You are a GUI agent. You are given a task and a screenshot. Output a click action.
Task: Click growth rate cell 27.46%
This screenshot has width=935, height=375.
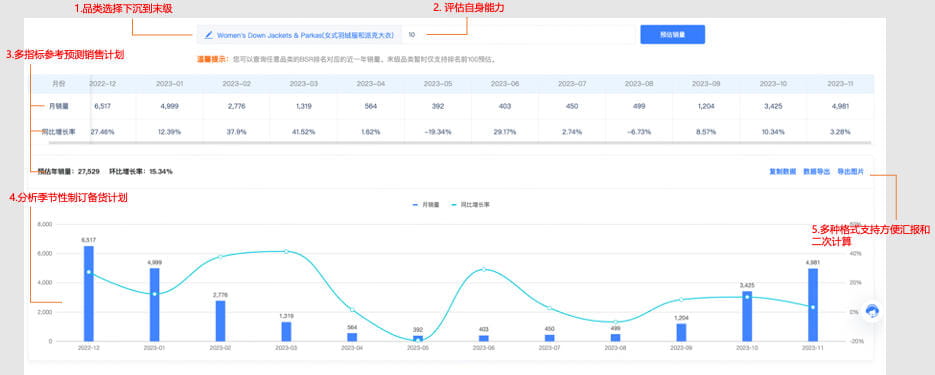102,131
